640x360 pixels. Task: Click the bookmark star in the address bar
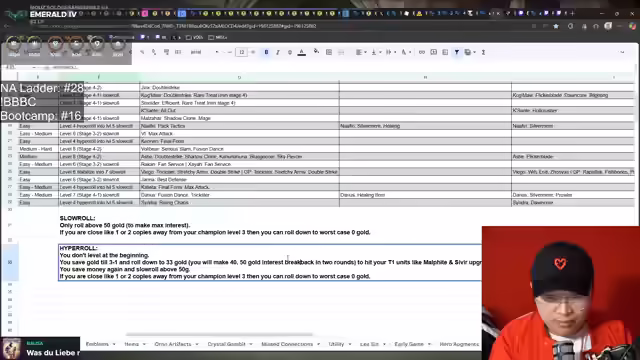[556, 26]
